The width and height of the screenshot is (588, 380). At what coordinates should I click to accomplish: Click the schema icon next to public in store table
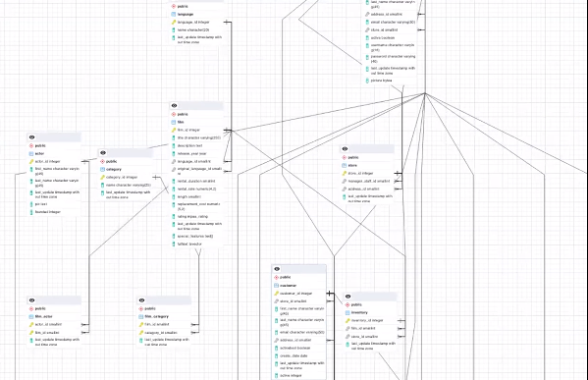point(345,157)
